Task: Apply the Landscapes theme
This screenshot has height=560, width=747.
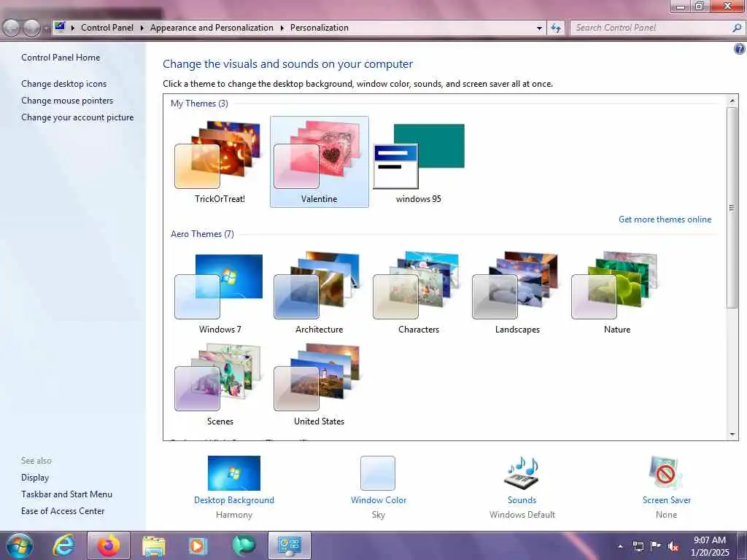Action: [x=517, y=293]
